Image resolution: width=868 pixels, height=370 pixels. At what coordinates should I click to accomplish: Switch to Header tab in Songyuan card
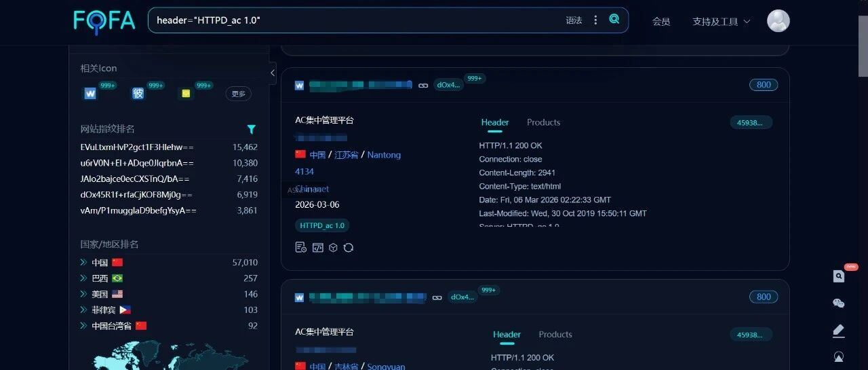507,334
